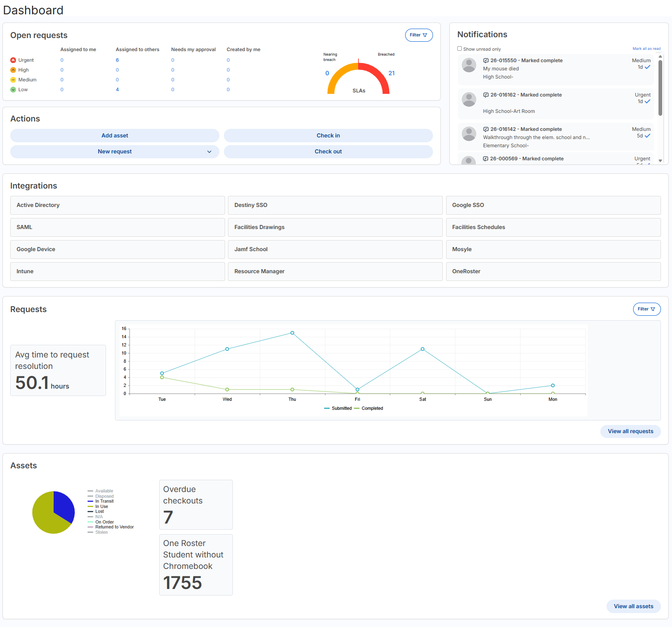The width and height of the screenshot is (672, 627).
Task: Open the Google SSO integration
Action: pos(553,205)
